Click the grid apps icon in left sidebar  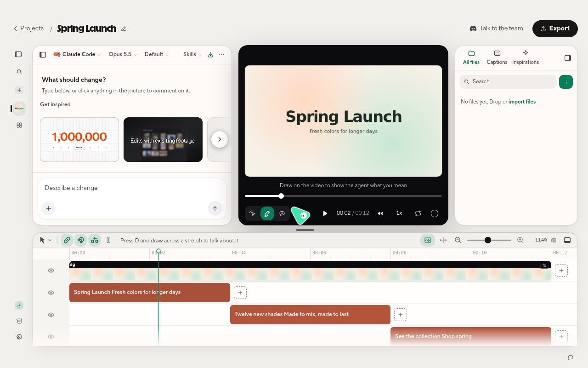click(x=19, y=125)
